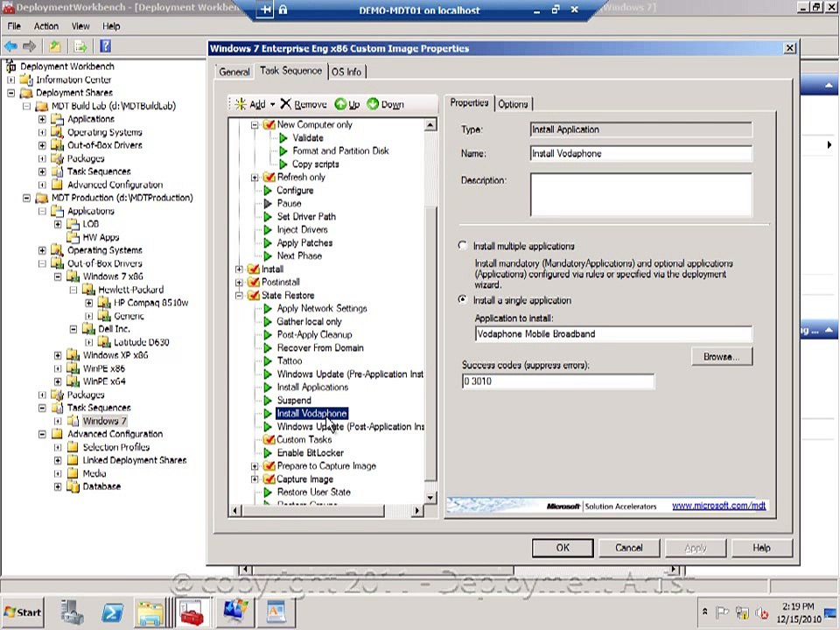Click the dialog Help button
Screen dimensions: 840x630
[x=761, y=548]
